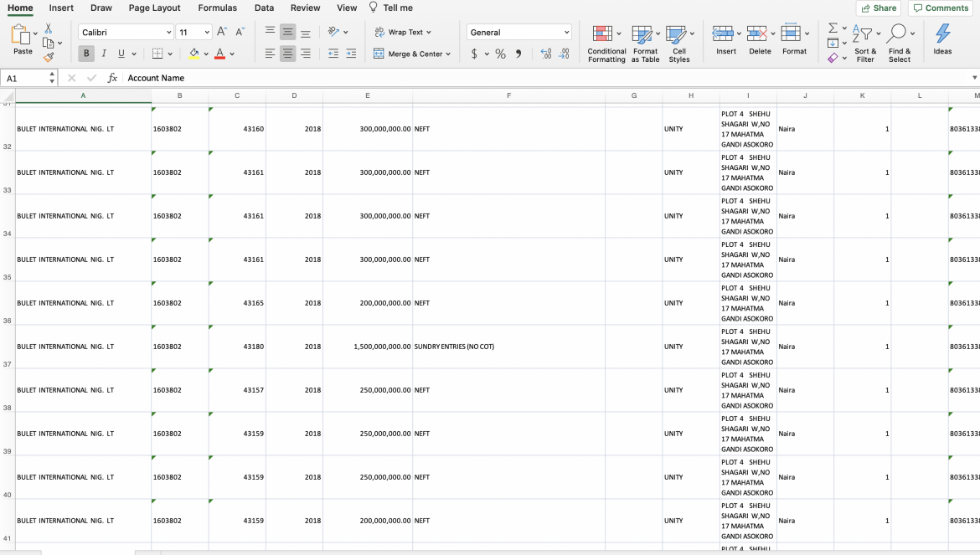Open the Data tab
The height and width of the screenshot is (555, 980).
point(265,8)
